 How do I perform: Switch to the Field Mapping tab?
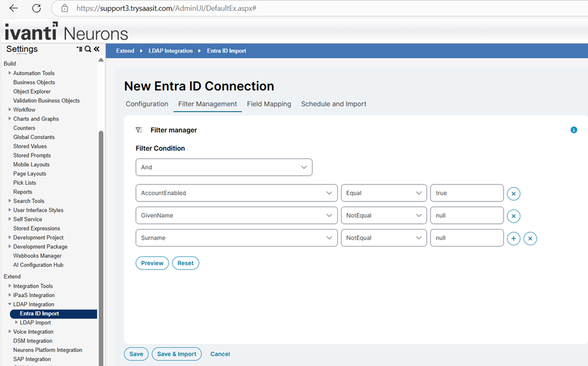(269, 104)
